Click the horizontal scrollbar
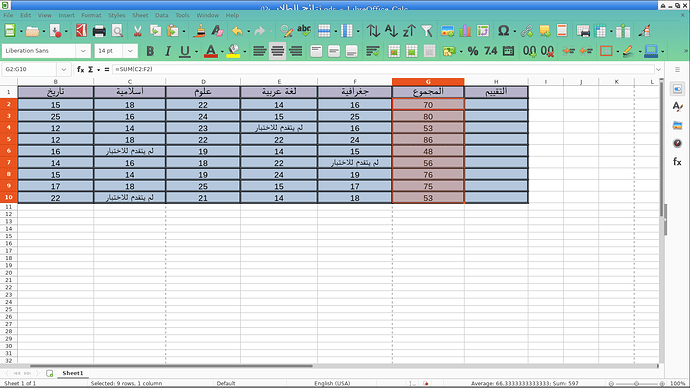690x388 pixels. tap(171, 366)
